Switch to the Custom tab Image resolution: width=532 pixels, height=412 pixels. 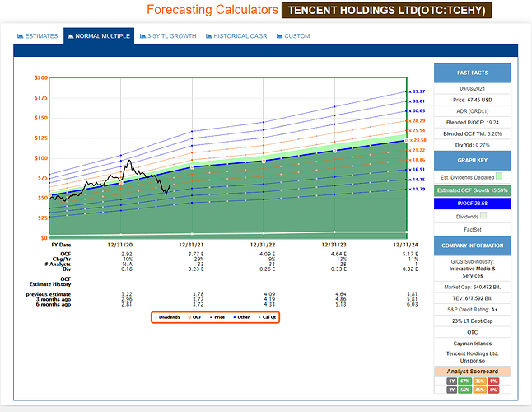point(293,36)
